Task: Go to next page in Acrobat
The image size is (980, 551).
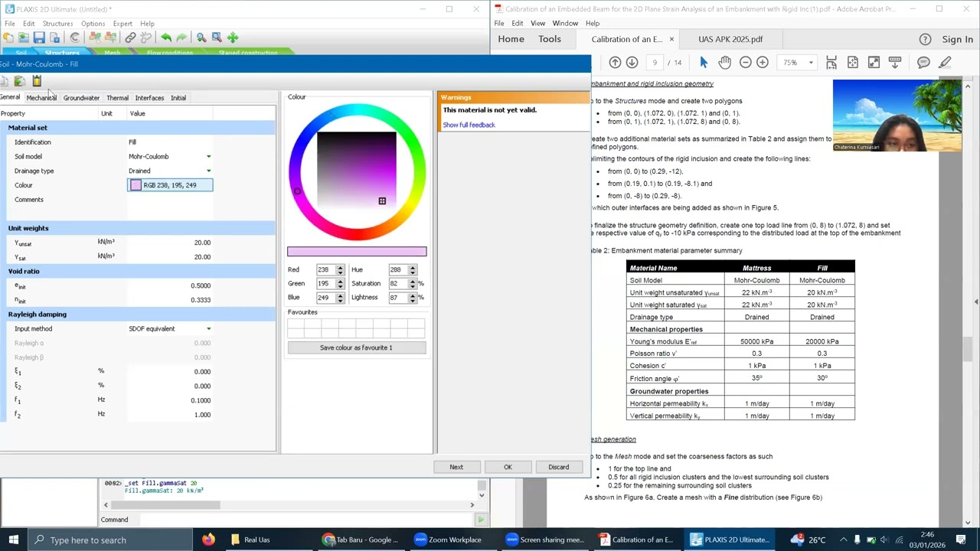Action: [x=632, y=62]
